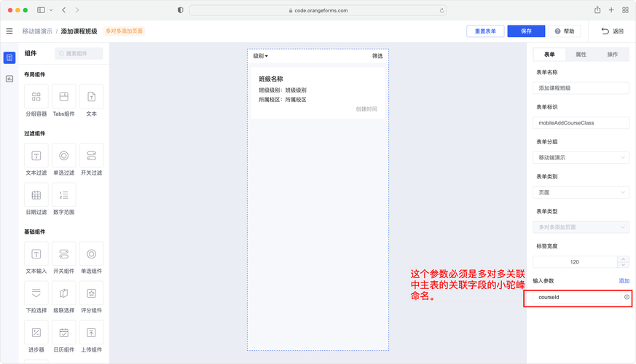Select the 班级名称 card title
Viewport: 636px width, 364px height.
pos(271,79)
